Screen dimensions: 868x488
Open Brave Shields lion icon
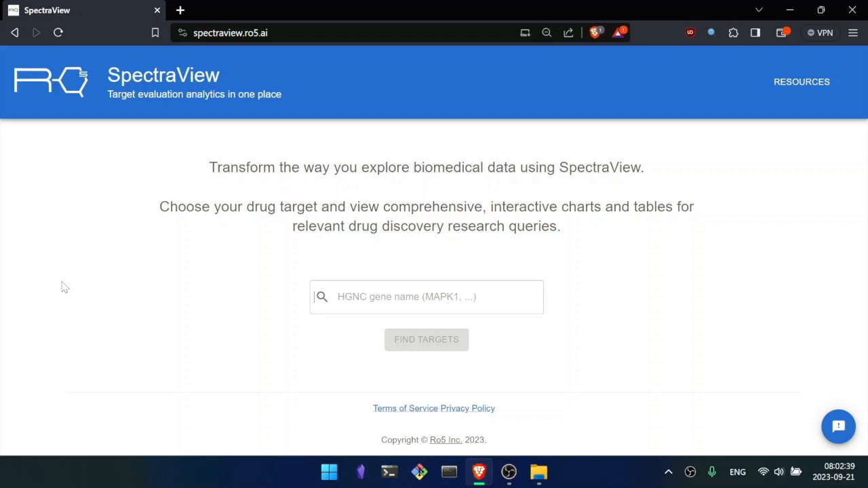[x=595, y=32]
